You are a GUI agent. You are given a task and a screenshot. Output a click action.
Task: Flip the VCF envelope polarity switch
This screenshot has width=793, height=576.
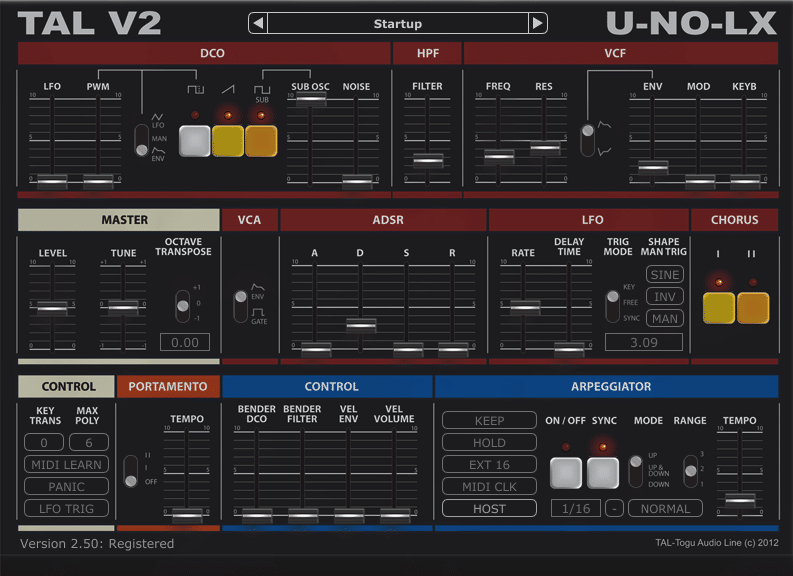coord(588,140)
